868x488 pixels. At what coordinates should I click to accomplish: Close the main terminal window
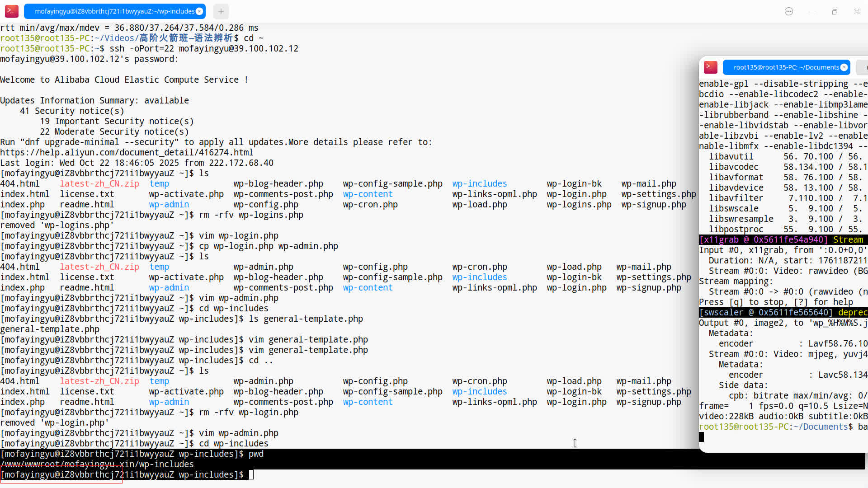(x=857, y=11)
